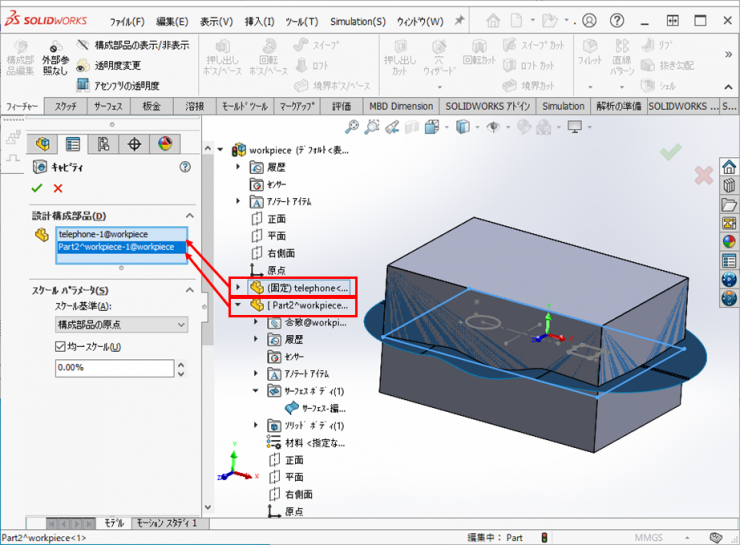Click 透明度変更 in the ribbon
740x545 pixels.
[117, 65]
